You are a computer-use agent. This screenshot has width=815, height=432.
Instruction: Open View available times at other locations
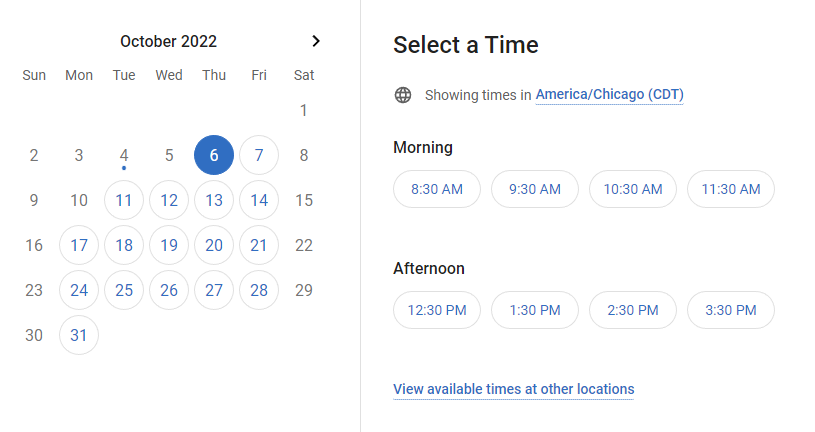coord(514,389)
